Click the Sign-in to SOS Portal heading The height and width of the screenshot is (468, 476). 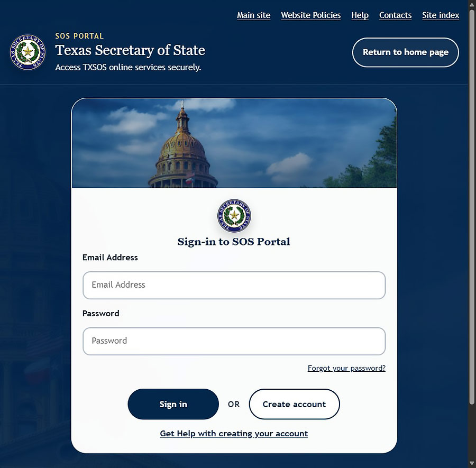pyautogui.click(x=234, y=242)
